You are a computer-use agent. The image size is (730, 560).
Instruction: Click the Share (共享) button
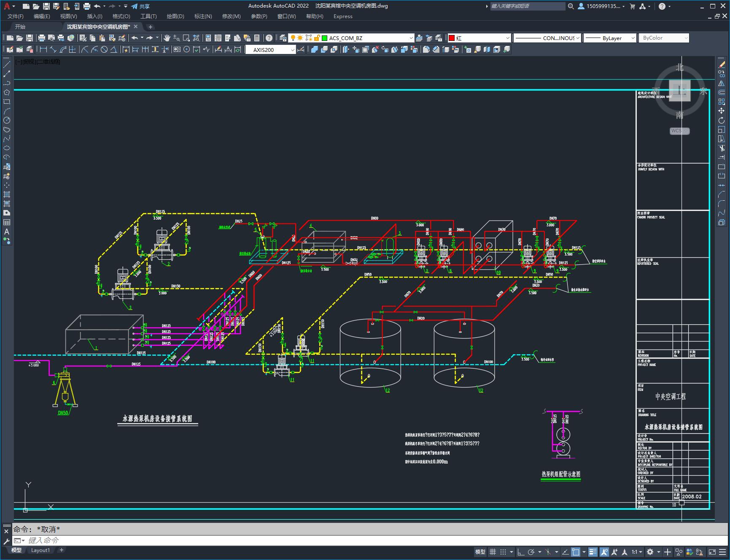140,6
